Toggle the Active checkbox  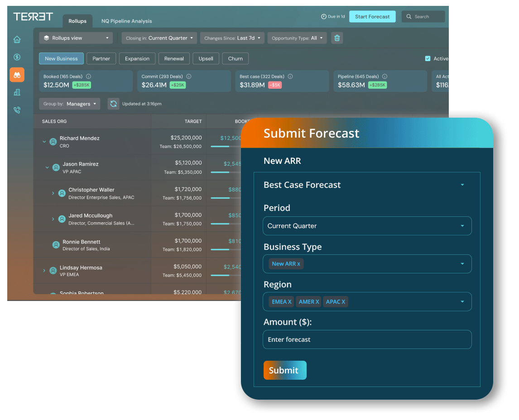[428, 58]
